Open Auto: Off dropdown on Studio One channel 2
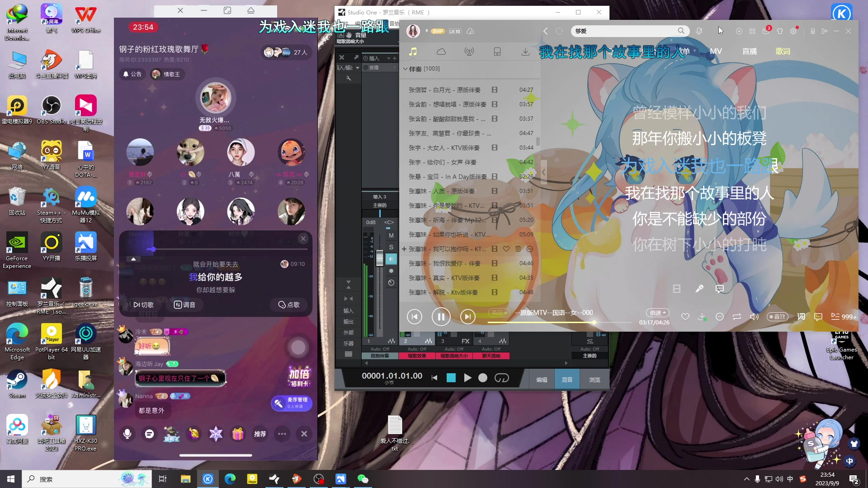 click(x=417, y=349)
